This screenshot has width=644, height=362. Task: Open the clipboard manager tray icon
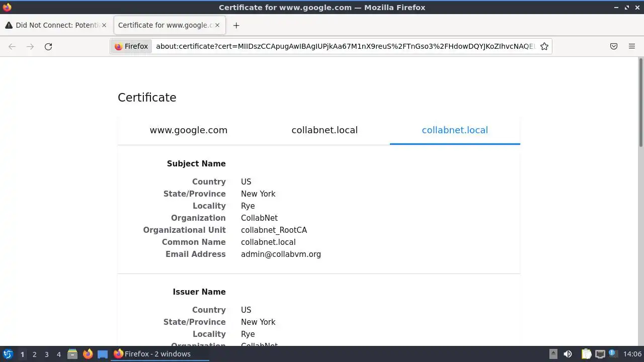(586, 354)
